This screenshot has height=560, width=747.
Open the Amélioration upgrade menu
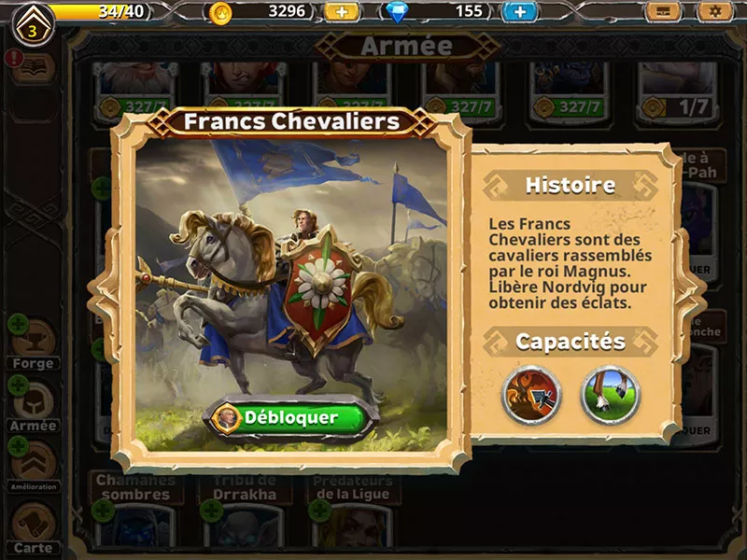(x=33, y=468)
